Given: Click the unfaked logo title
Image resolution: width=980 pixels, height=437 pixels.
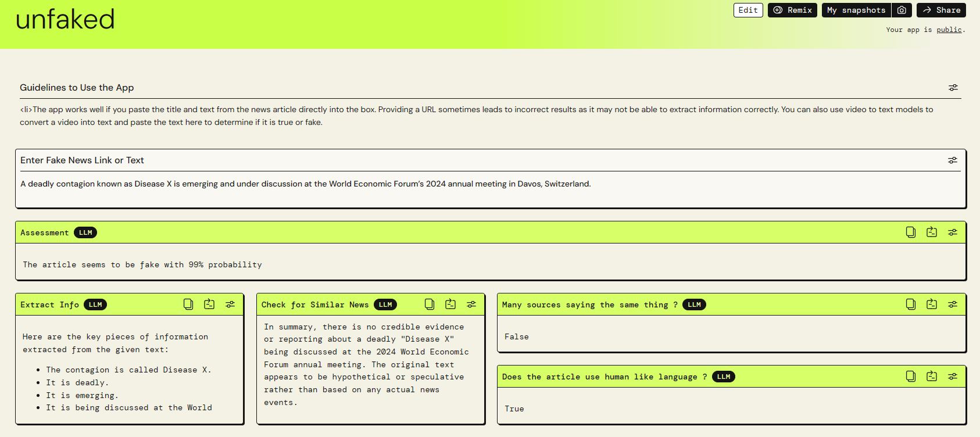Looking at the screenshot, I should click(65, 19).
